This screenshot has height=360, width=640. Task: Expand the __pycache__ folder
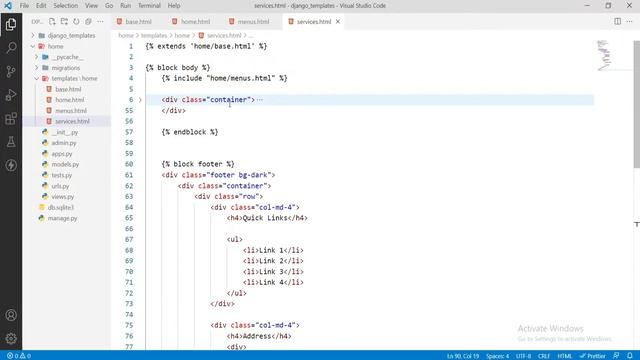point(37,57)
